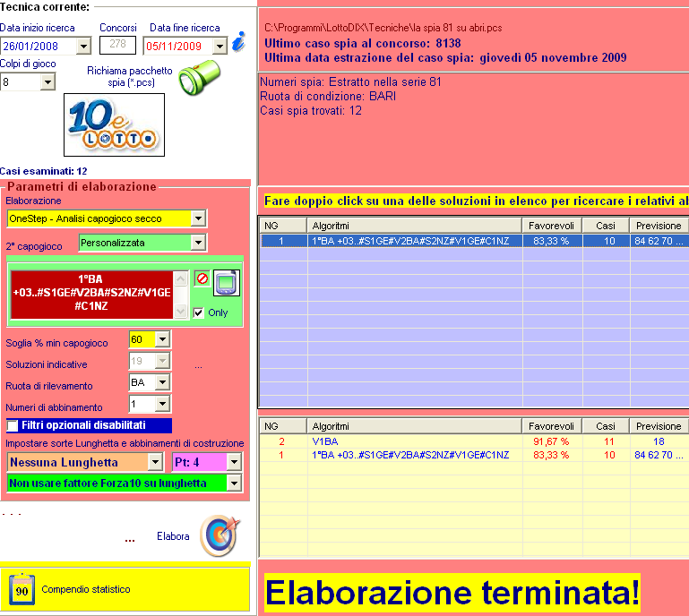
Task: Click the blue info icon
Action: point(238,42)
